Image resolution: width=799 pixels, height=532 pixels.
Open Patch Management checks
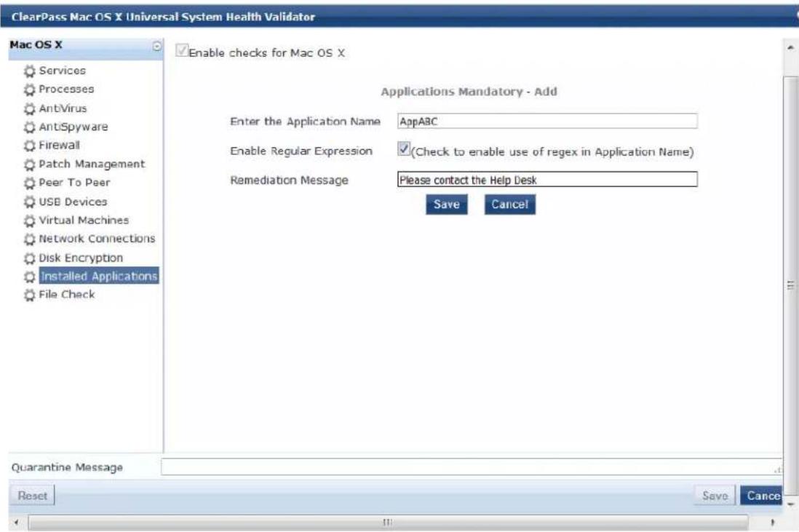pyautogui.click(x=92, y=164)
